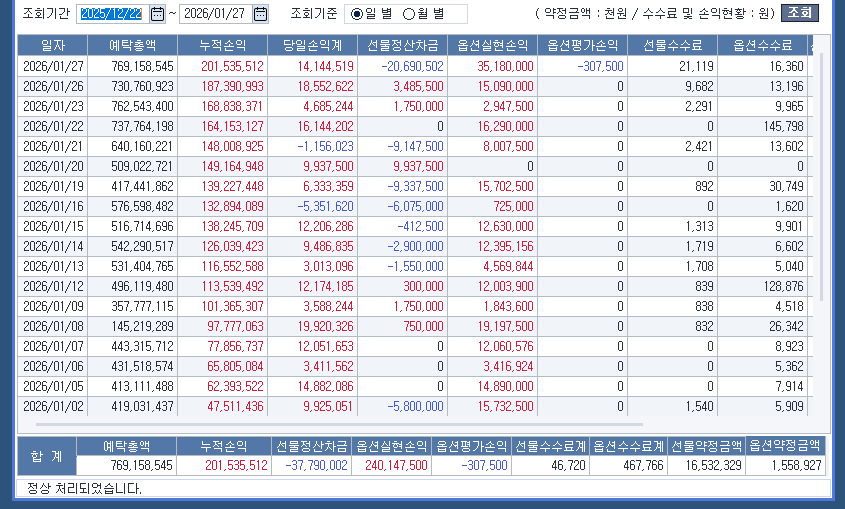The width and height of the screenshot is (845, 509).
Task: Select the row dated 2026/01/27
Action: click(x=415, y=66)
